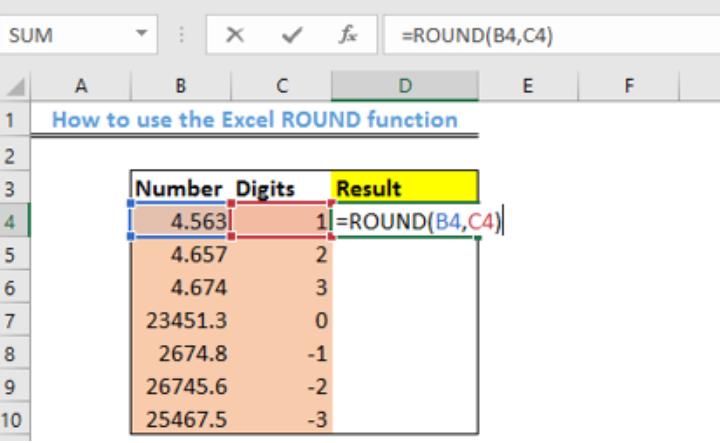
Task: Click Digits cell with value -3
Action: [x=281, y=419]
